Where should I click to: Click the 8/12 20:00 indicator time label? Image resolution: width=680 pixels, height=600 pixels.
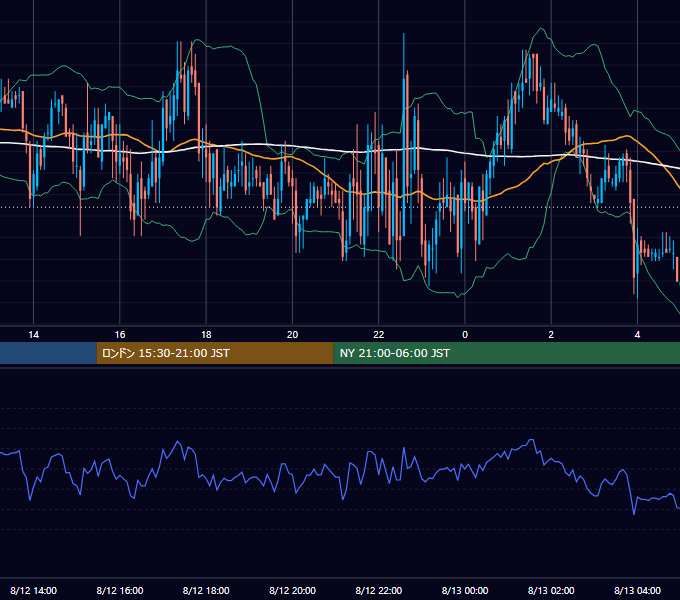(x=292, y=590)
